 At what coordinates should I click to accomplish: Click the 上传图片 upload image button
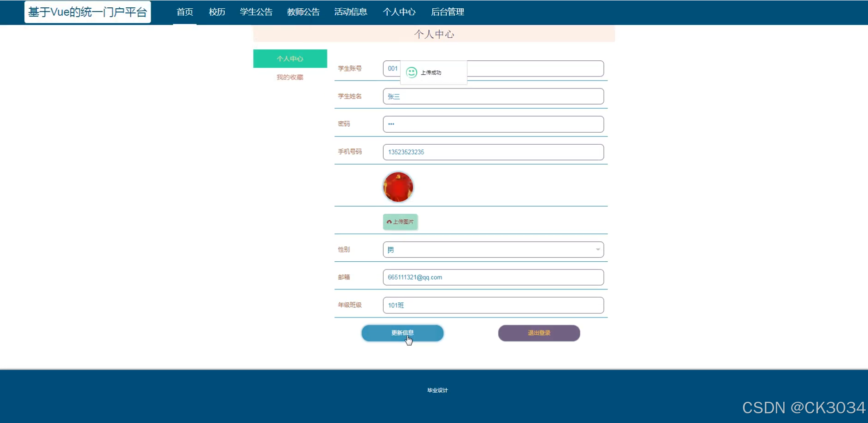(400, 222)
